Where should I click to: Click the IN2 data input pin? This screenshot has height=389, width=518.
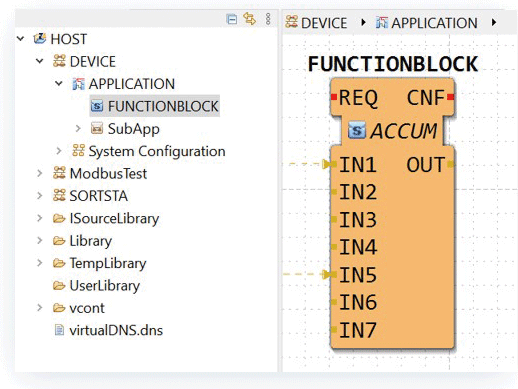(334, 192)
